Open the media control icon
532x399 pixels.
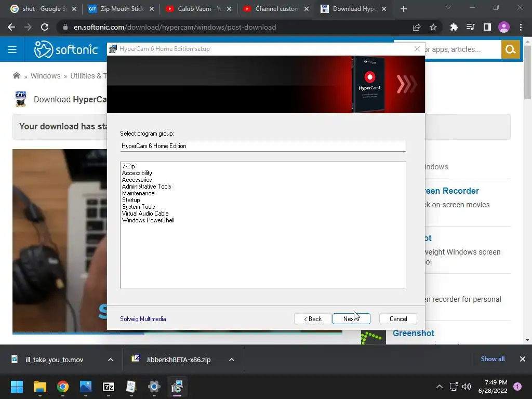click(470, 27)
